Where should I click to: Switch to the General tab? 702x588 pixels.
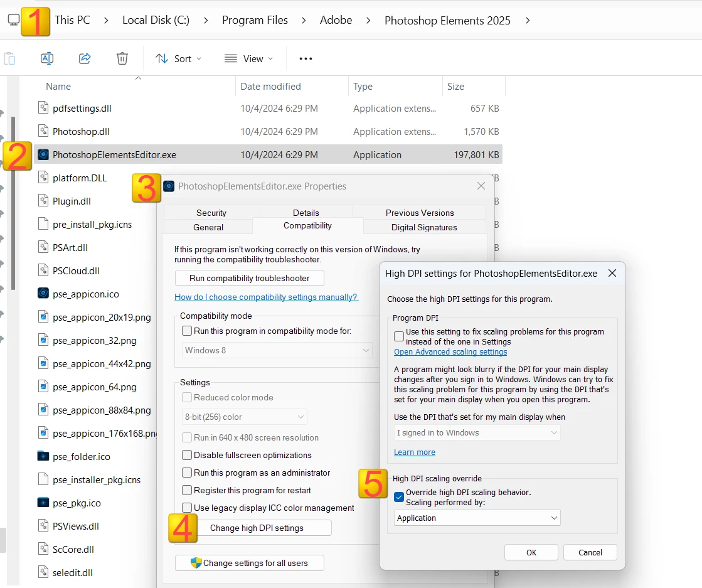point(208,227)
